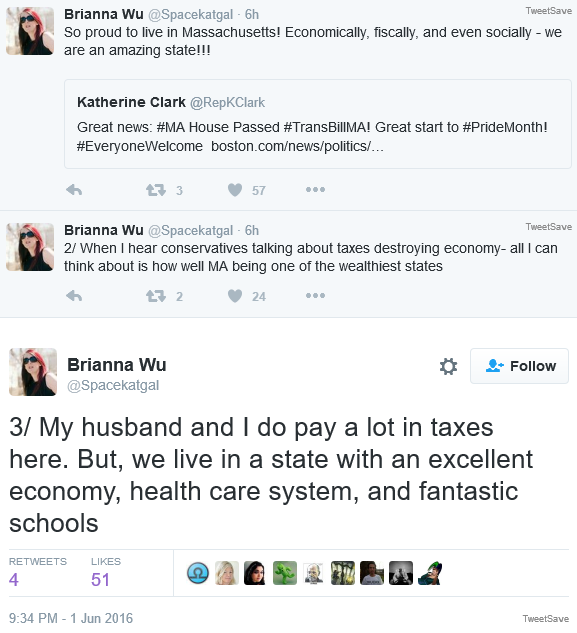Reply to the 2/ conservatives taxes tweet
This screenshot has height=633, width=577.
point(74,296)
